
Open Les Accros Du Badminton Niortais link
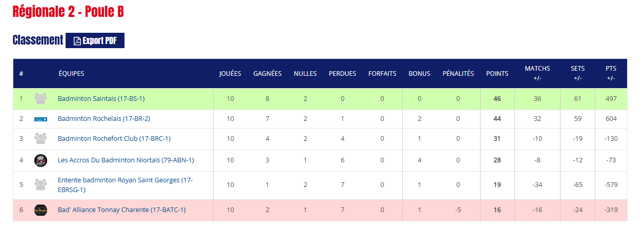pyautogui.click(x=126, y=160)
